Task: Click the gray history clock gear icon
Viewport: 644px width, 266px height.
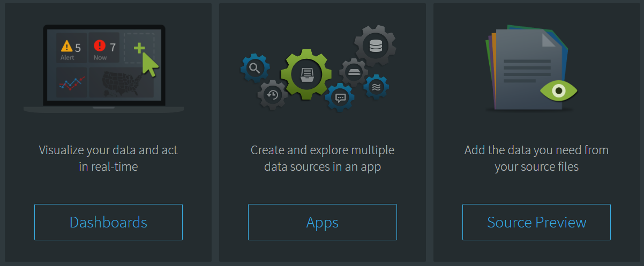Action: [273, 95]
